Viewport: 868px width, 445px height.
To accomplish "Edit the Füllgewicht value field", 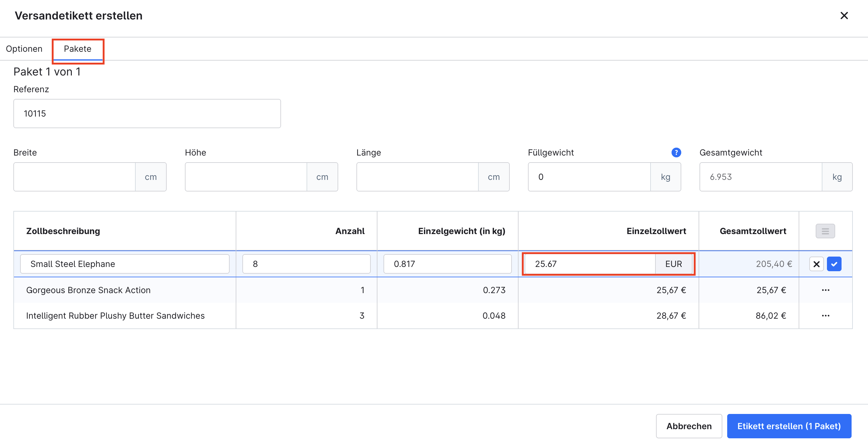I will pyautogui.click(x=589, y=177).
